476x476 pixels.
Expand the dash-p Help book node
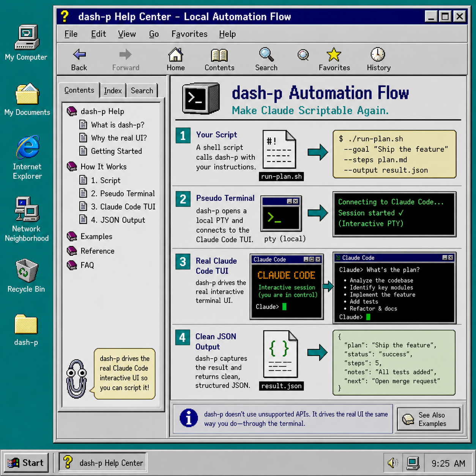point(72,111)
